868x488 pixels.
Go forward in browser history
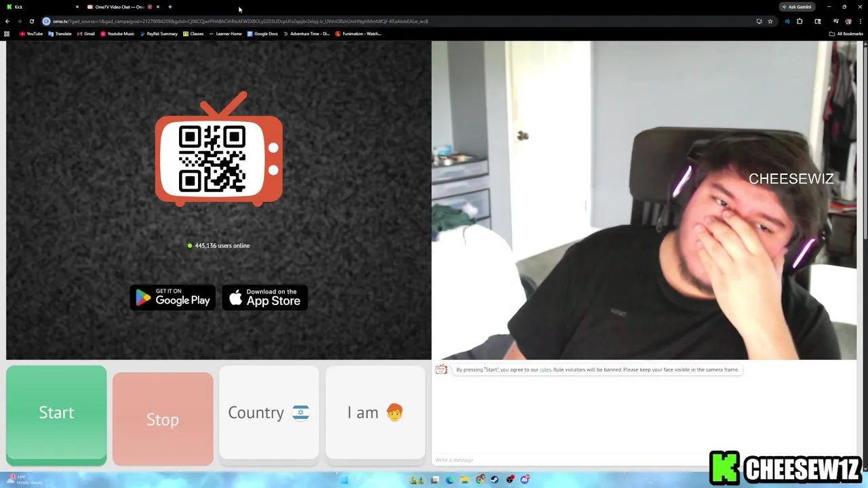[19, 21]
